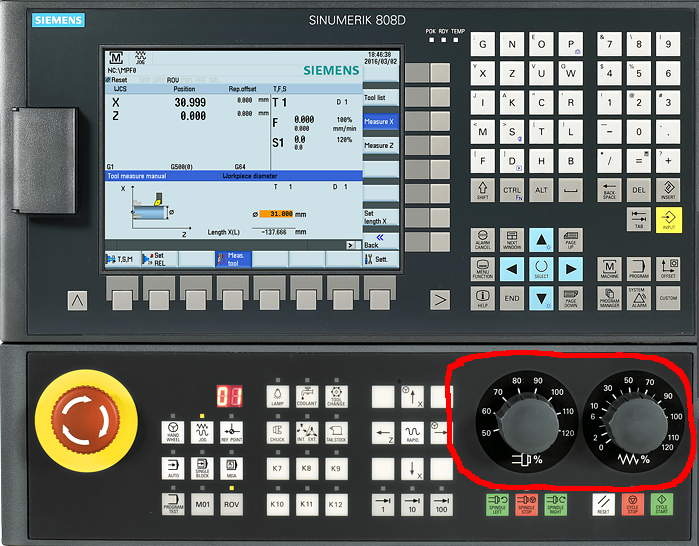This screenshot has height=546, width=699.
Task: Click the MENU FUNCTION key
Action: [482, 269]
